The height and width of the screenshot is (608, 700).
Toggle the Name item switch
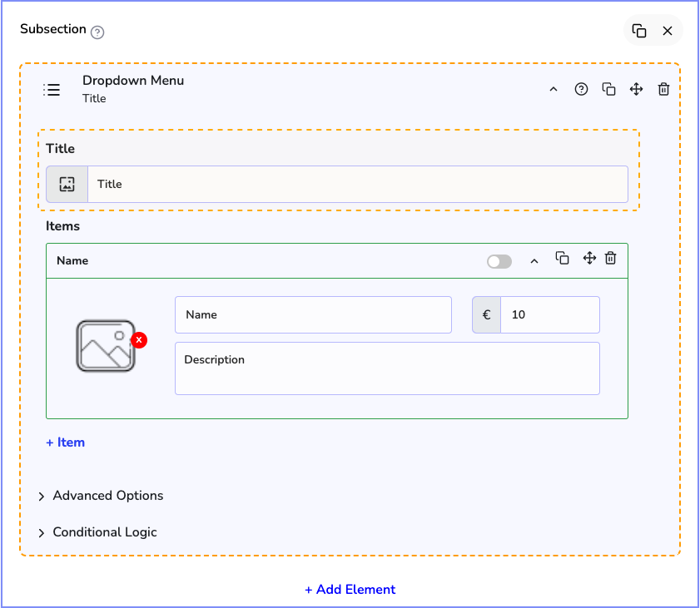pyautogui.click(x=499, y=261)
